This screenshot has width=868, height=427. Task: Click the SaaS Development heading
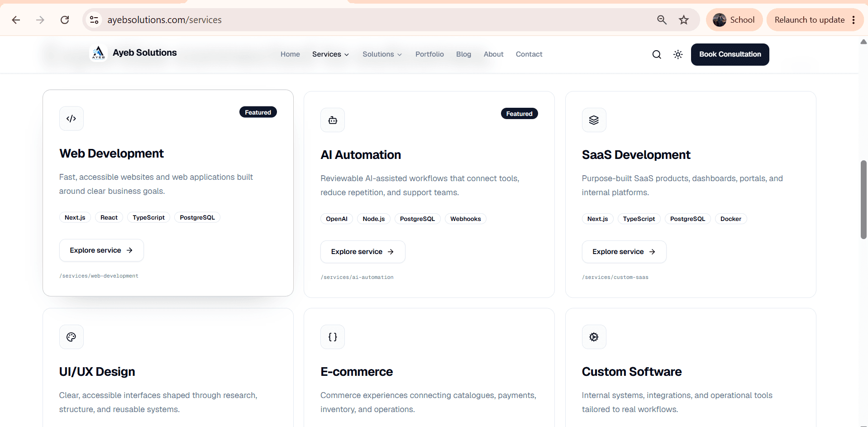[x=636, y=155]
